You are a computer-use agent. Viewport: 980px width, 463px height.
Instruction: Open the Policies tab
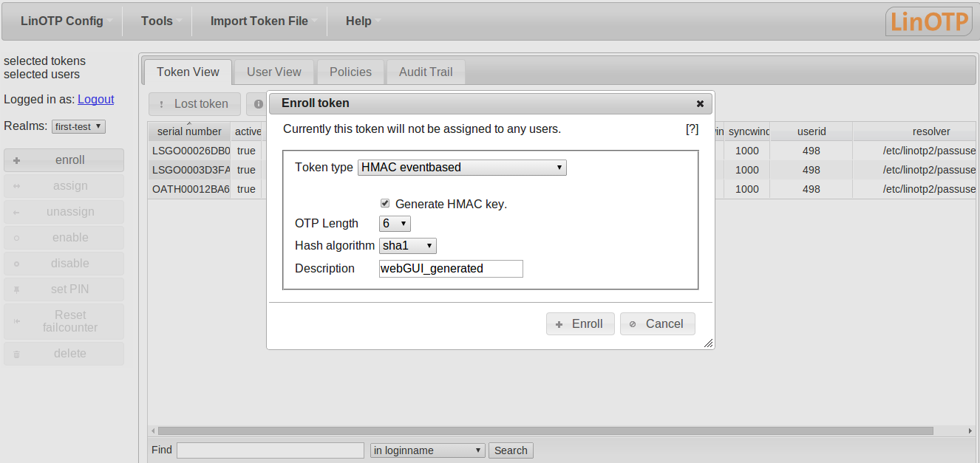[350, 72]
